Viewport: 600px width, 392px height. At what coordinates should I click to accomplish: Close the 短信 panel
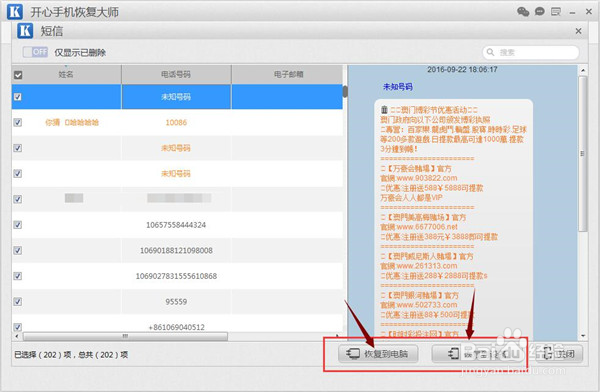579,31
